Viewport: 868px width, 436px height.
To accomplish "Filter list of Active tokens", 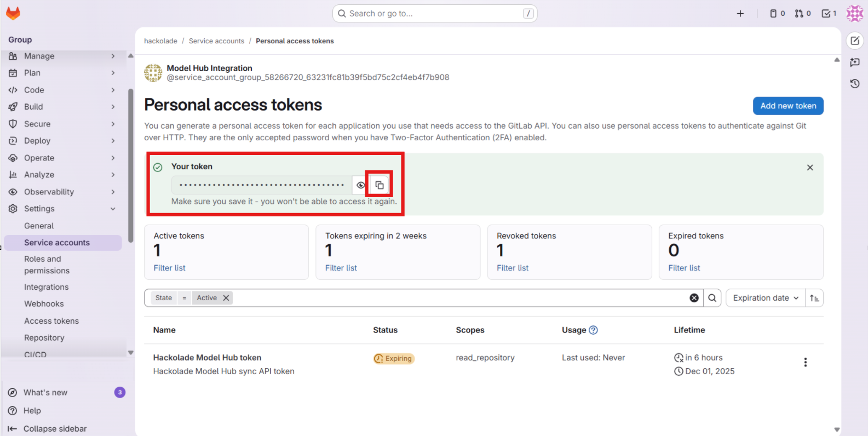I will (x=169, y=268).
